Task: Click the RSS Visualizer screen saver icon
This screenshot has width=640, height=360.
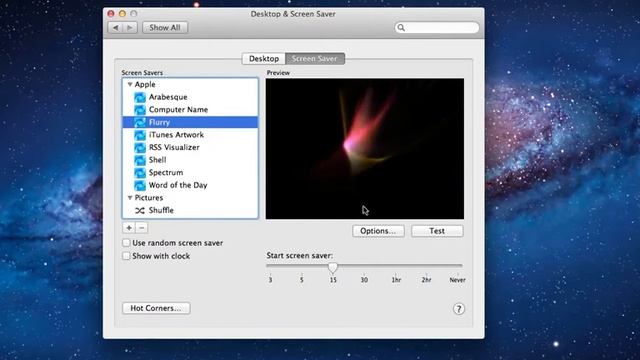Action: pos(140,147)
